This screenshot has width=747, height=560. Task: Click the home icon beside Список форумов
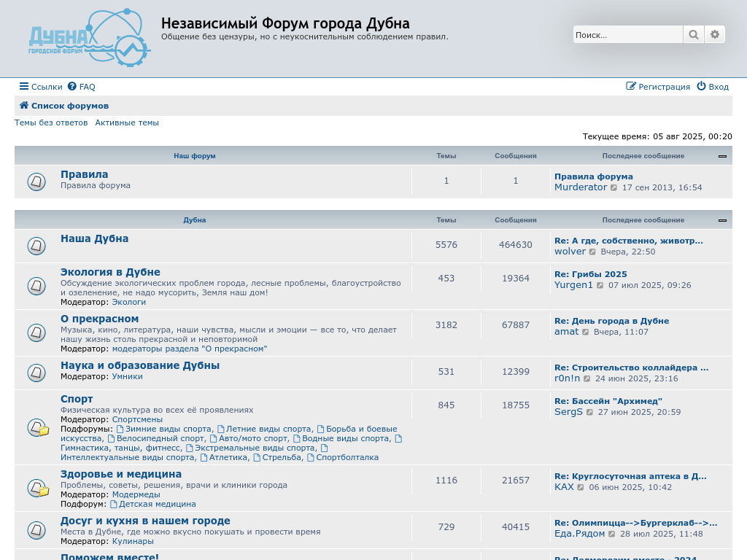pyautogui.click(x=24, y=106)
